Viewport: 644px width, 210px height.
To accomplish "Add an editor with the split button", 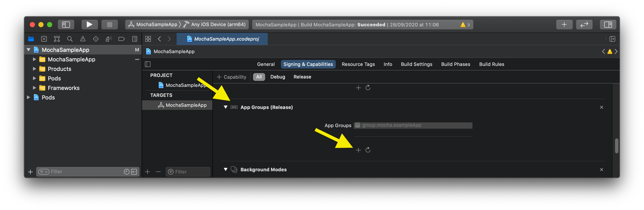I will click(612, 39).
